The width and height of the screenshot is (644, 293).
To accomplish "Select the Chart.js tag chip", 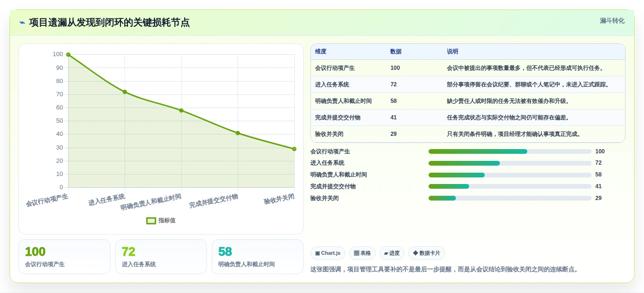I will pos(328,253).
